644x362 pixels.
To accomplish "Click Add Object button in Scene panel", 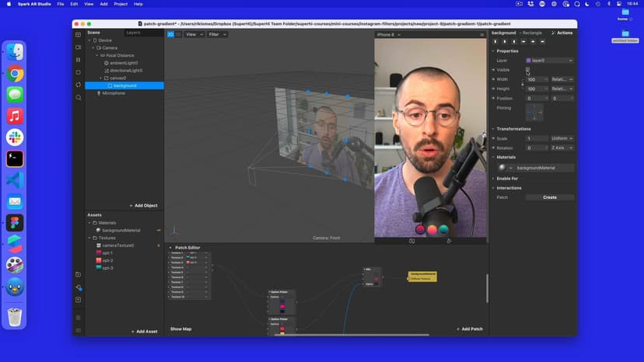I will coord(143,206).
